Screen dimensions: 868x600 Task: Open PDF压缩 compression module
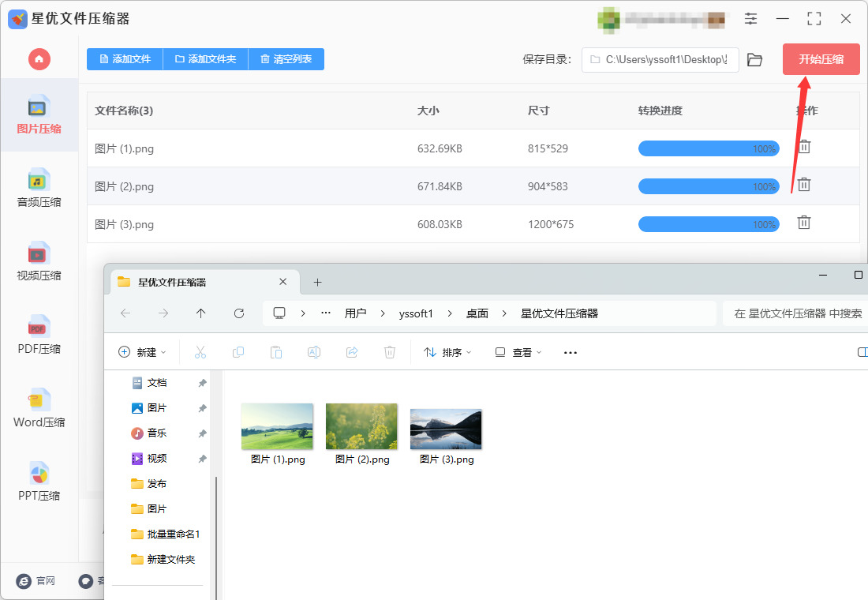(39, 335)
